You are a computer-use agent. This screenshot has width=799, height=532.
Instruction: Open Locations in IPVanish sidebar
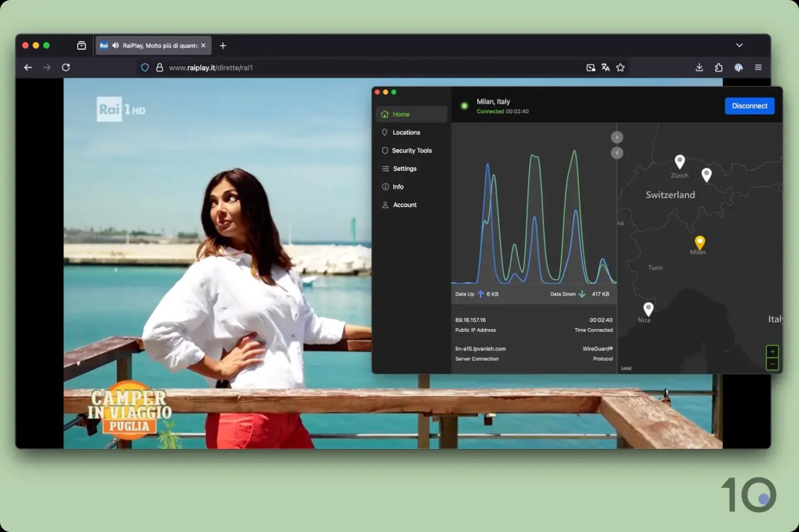(x=411, y=133)
